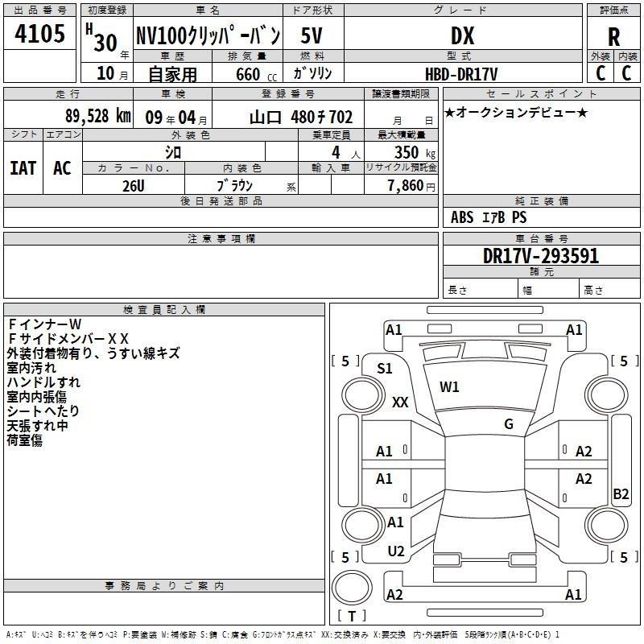The image size is (644, 644).
Task: Click the grade value DX
Action: point(462,36)
